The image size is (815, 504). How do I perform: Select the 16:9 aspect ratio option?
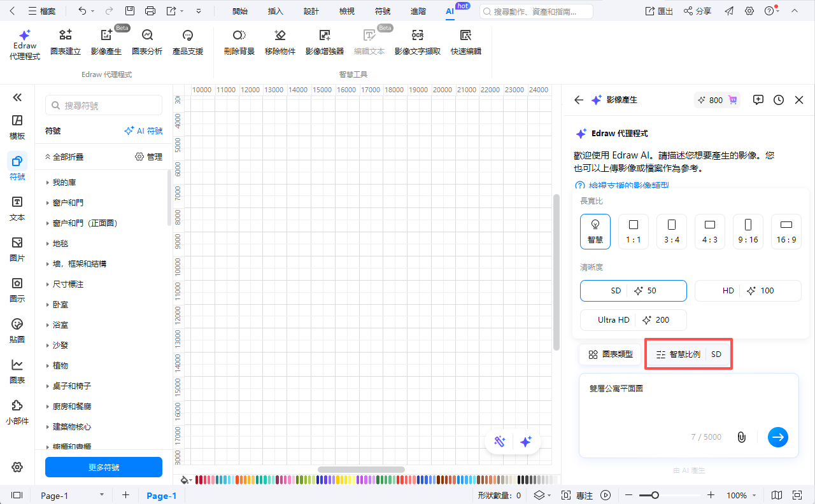pyautogui.click(x=786, y=231)
